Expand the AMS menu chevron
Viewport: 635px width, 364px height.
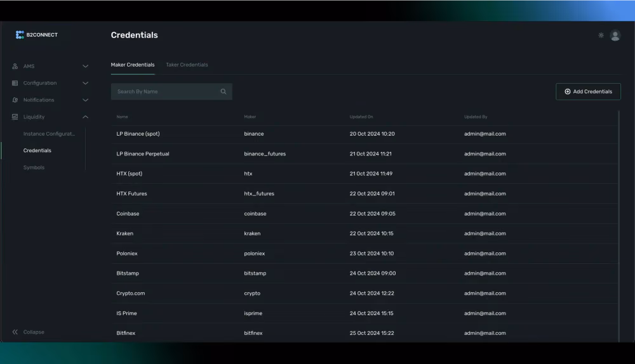86,66
